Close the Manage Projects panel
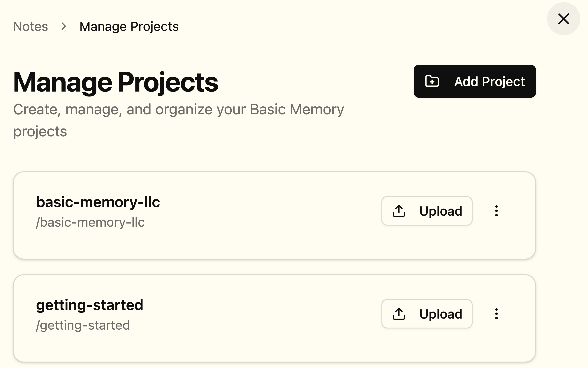Image resolution: width=588 pixels, height=368 pixels. pyautogui.click(x=563, y=19)
